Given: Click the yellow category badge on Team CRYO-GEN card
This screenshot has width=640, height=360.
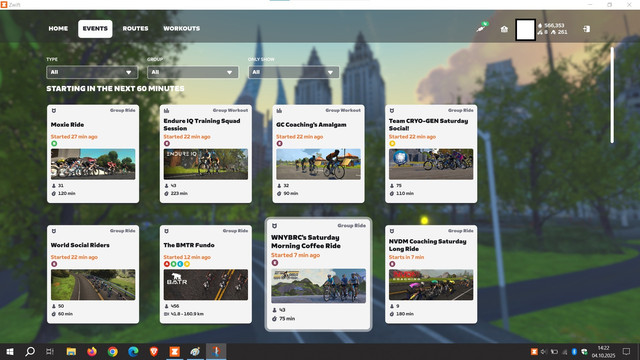Looking at the screenshot, I should 392,143.
